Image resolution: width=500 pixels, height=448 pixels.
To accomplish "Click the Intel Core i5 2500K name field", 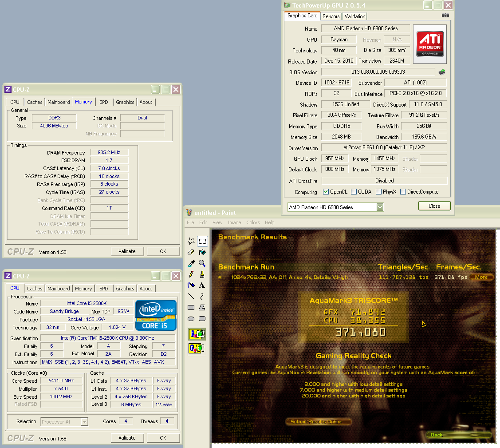I will [x=87, y=303].
